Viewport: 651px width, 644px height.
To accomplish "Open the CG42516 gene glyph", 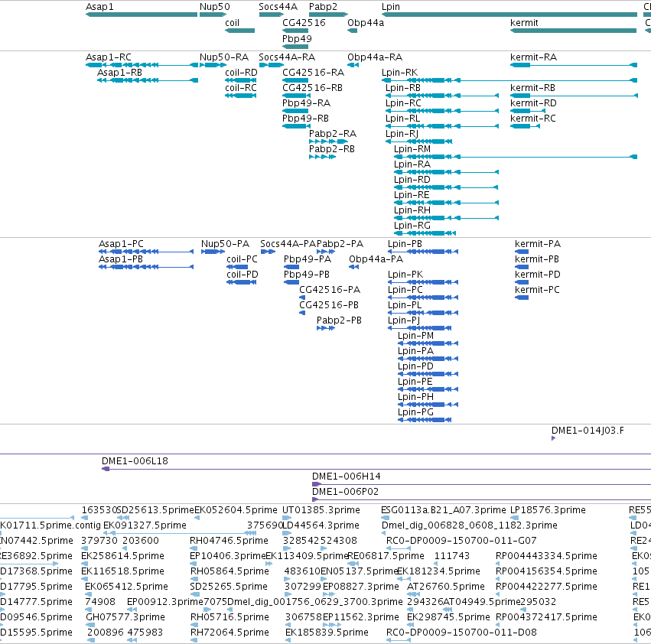I will click(x=295, y=31).
